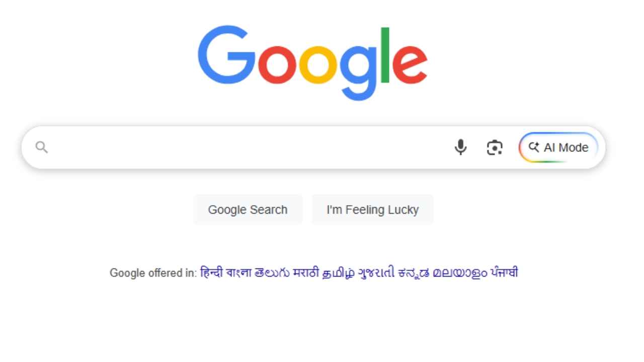Click the microphone icon for voice search

point(460,147)
